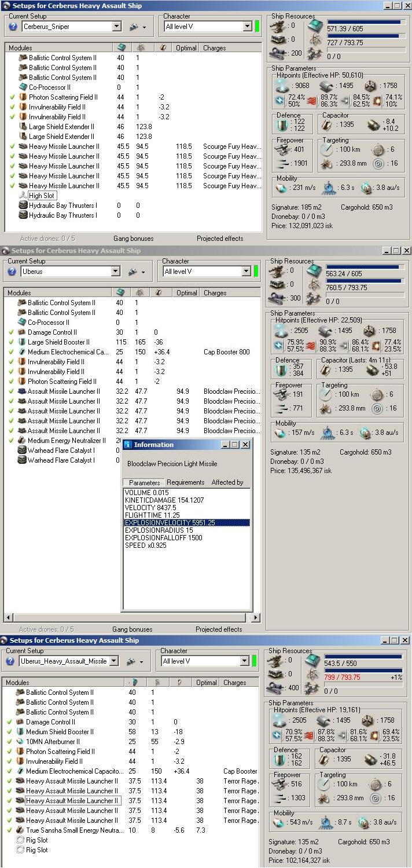Click align time icon showing 8.7 s
412x868 pixels.
325,822
